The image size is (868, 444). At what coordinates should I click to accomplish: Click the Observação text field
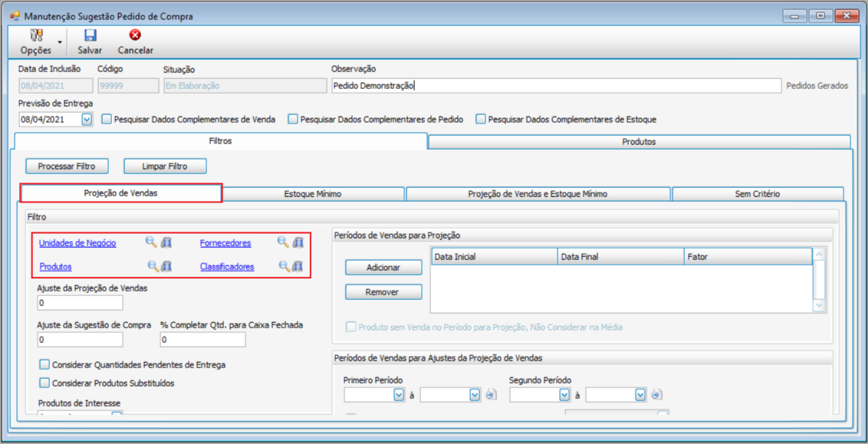pos(555,86)
